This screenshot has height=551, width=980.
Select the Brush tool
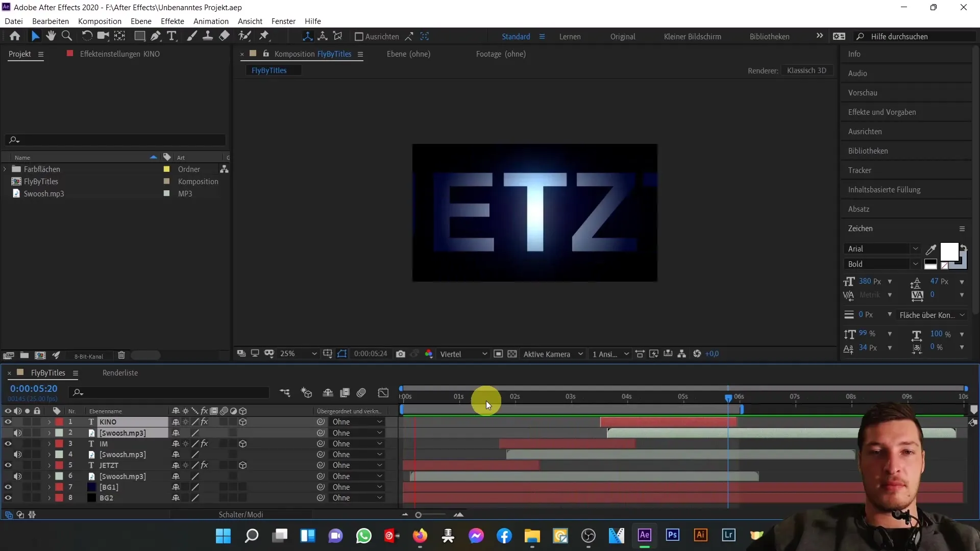pos(192,36)
